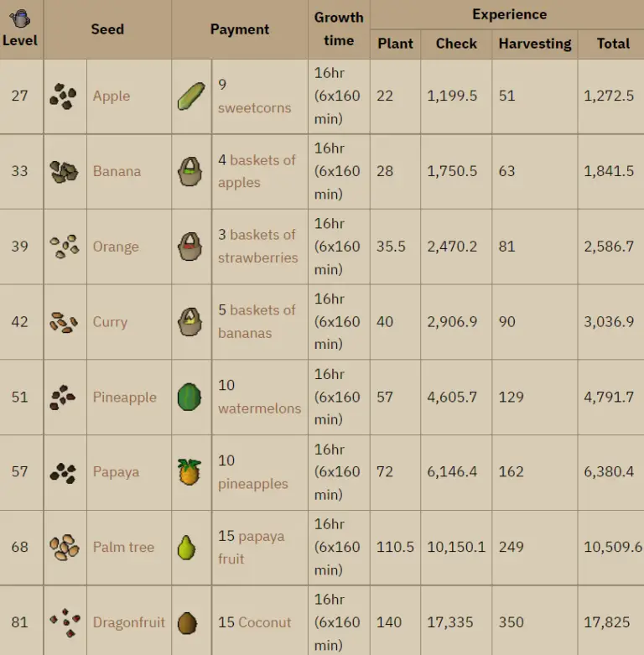This screenshot has height=655, width=644.
Task: Follow the Coconut payment link
Action: tap(265, 622)
